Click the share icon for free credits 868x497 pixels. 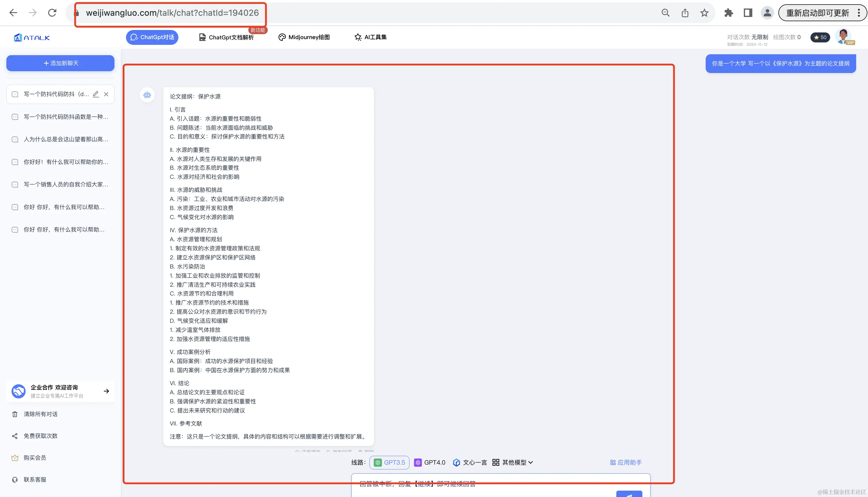tap(15, 436)
